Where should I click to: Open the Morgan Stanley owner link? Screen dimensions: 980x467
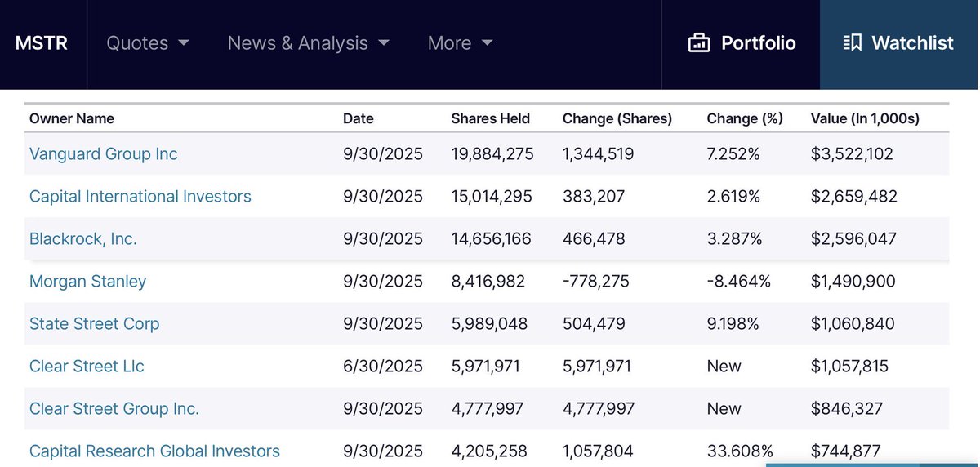(x=87, y=281)
